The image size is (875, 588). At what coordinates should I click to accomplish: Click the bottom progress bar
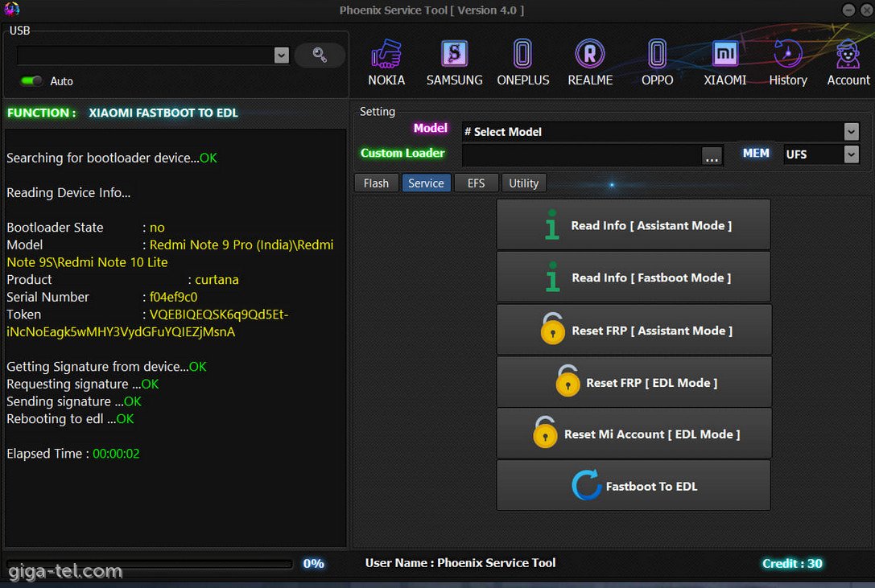click(x=150, y=564)
